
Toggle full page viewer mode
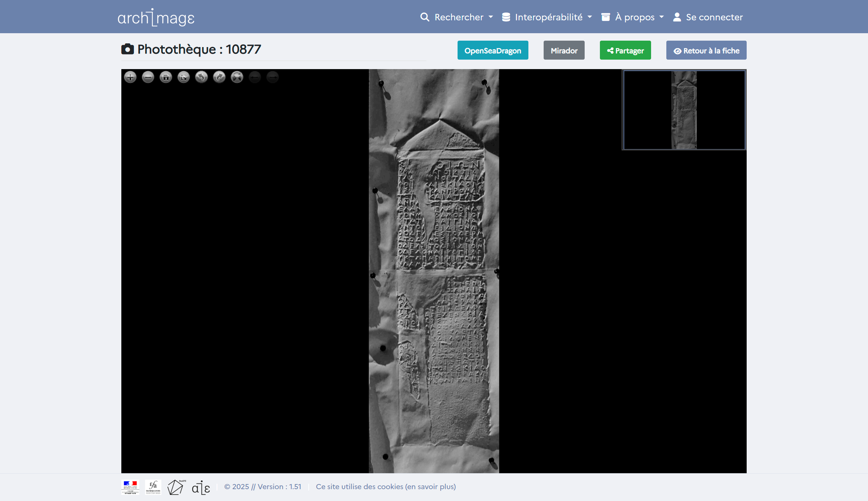click(183, 77)
